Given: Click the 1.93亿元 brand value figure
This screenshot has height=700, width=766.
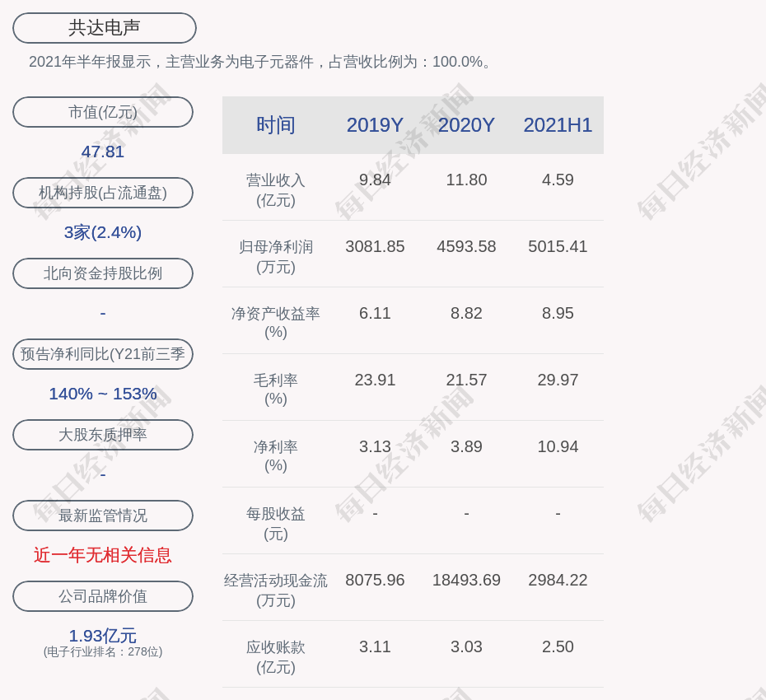Looking at the screenshot, I should (x=103, y=635).
